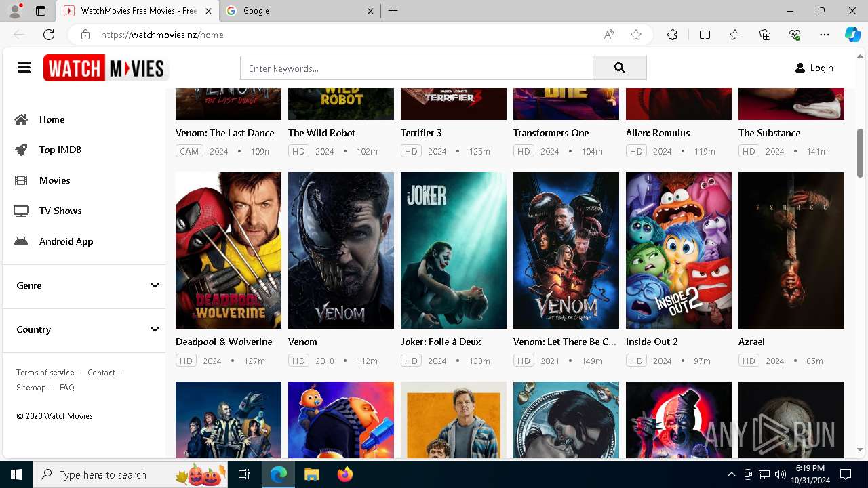Open The Wild Robot title link

[x=321, y=133]
